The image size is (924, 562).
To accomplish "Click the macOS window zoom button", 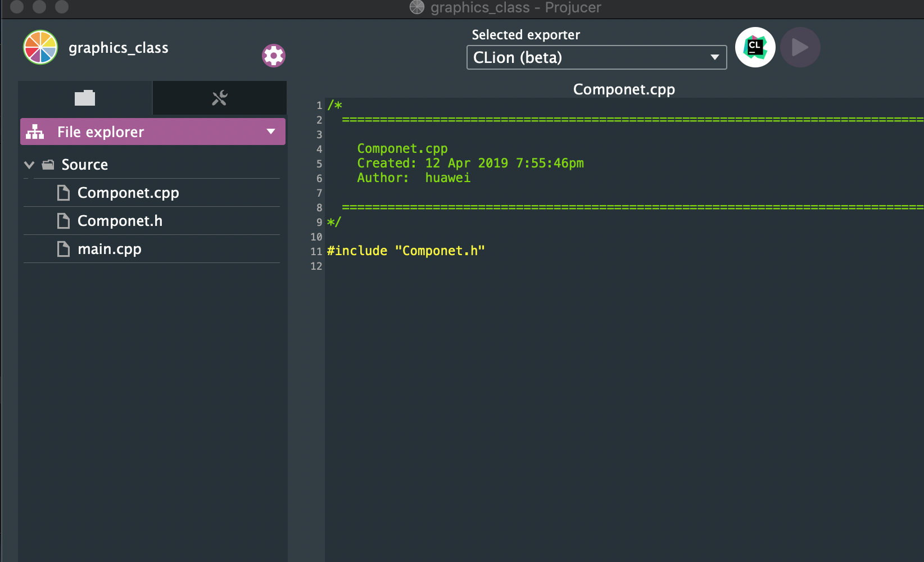I will point(62,6).
